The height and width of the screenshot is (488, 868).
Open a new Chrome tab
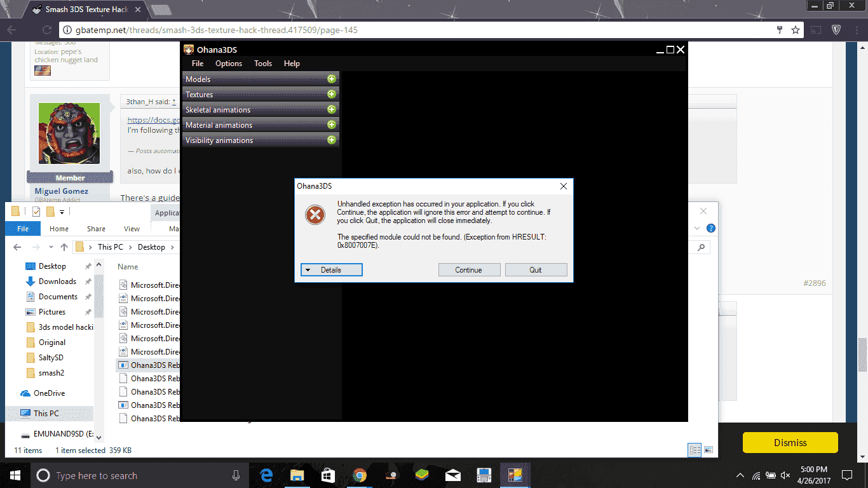tap(161, 10)
